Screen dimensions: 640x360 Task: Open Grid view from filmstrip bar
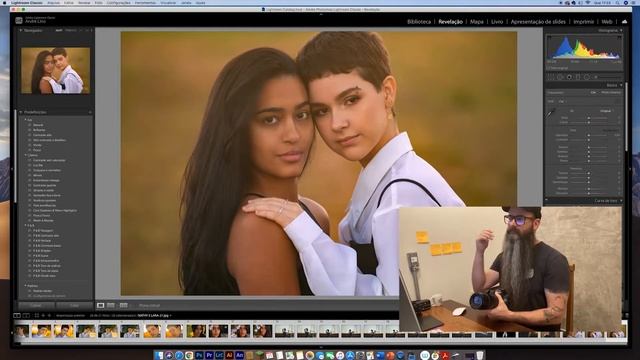[36, 315]
